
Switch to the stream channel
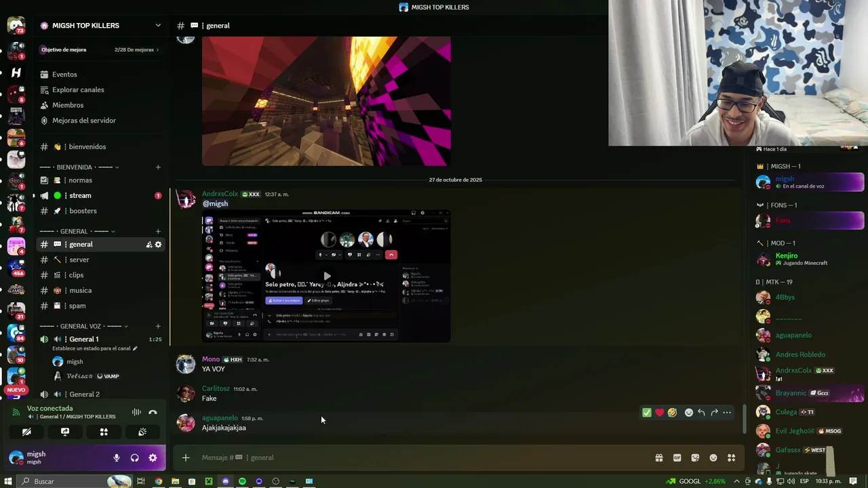point(100,195)
